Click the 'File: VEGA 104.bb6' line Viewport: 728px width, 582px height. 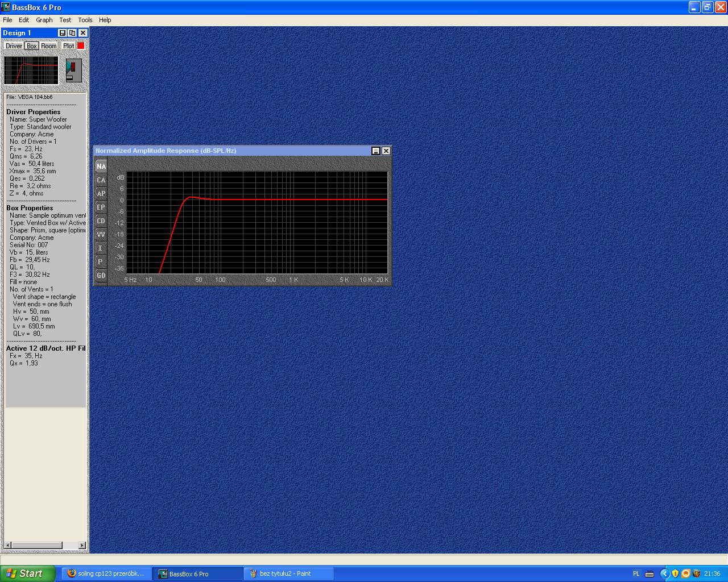(x=30, y=97)
